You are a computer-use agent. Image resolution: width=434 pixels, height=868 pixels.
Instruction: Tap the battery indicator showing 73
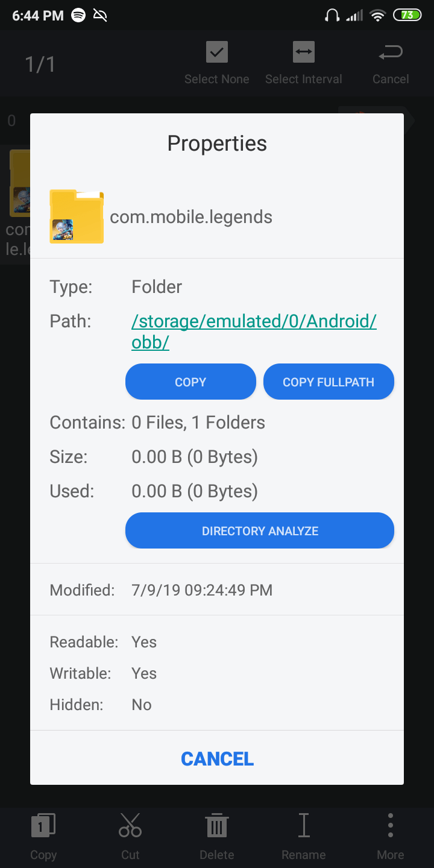point(407,15)
